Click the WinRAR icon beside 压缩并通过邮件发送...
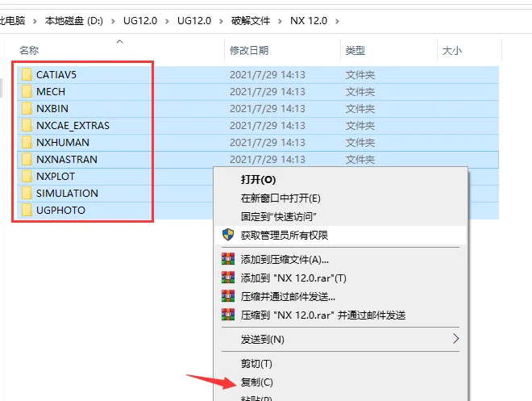 228,296
